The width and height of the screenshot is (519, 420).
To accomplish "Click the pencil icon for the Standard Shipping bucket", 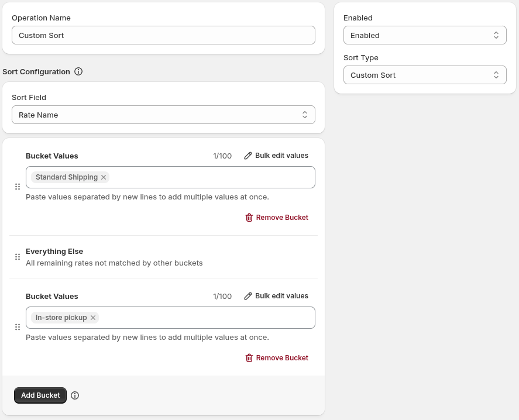I will [248, 156].
